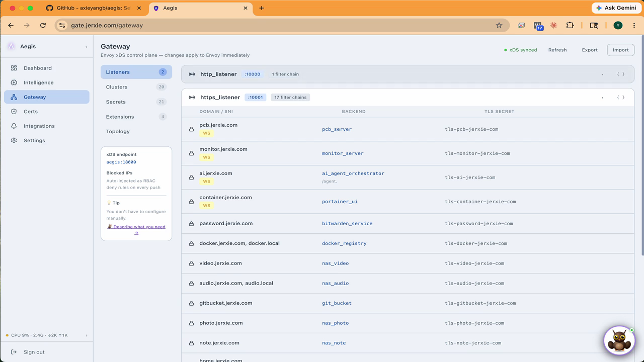The height and width of the screenshot is (362, 644).
Task: Click the 17 filter chains badge
Action: (x=290, y=98)
